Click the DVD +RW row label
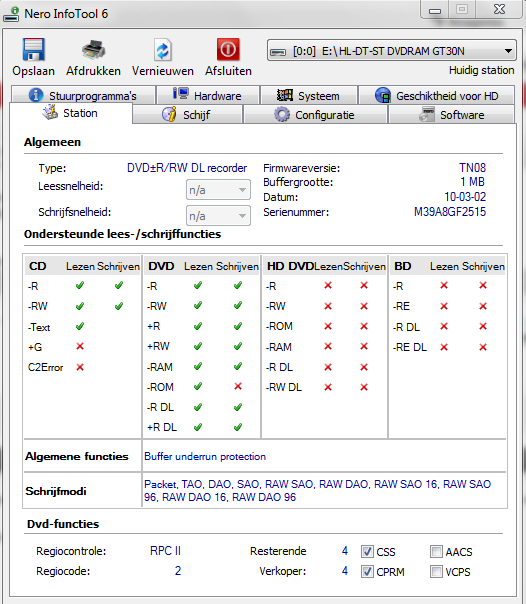The width and height of the screenshot is (526, 604). tap(158, 346)
